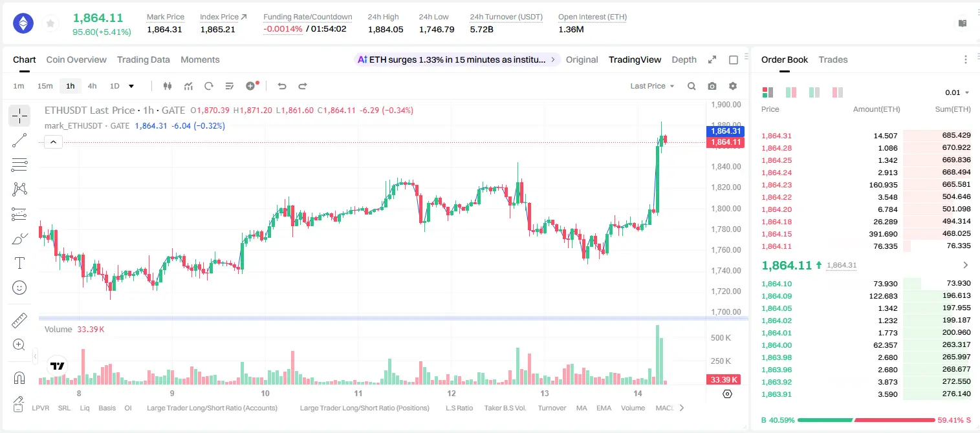Expand the 0.01 price precision dropdown
This screenshot has height=433, width=980.
(957, 92)
